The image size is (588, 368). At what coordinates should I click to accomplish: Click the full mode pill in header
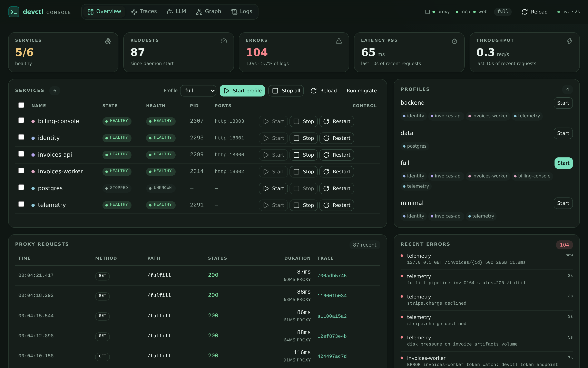503,11
